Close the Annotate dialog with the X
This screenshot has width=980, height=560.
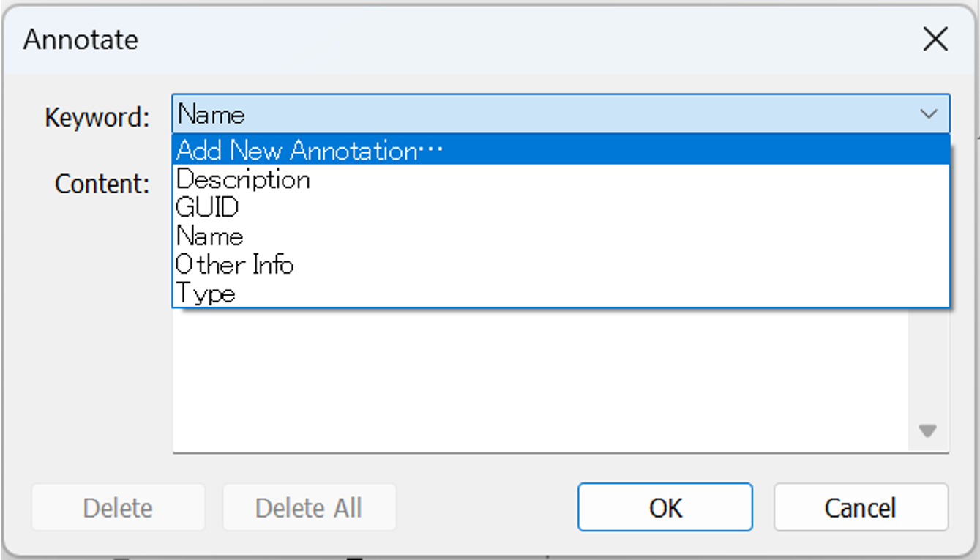click(x=935, y=40)
